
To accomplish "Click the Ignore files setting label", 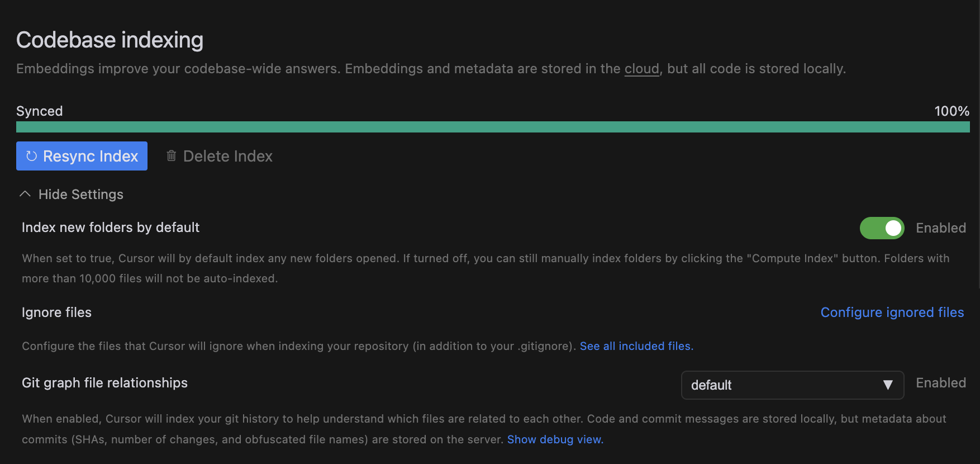I will coord(56,313).
